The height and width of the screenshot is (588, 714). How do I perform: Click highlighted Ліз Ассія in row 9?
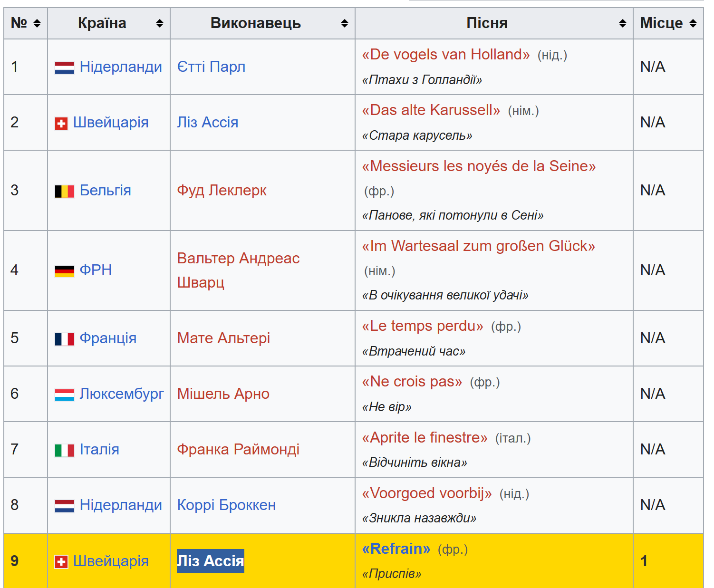tap(210, 561)
